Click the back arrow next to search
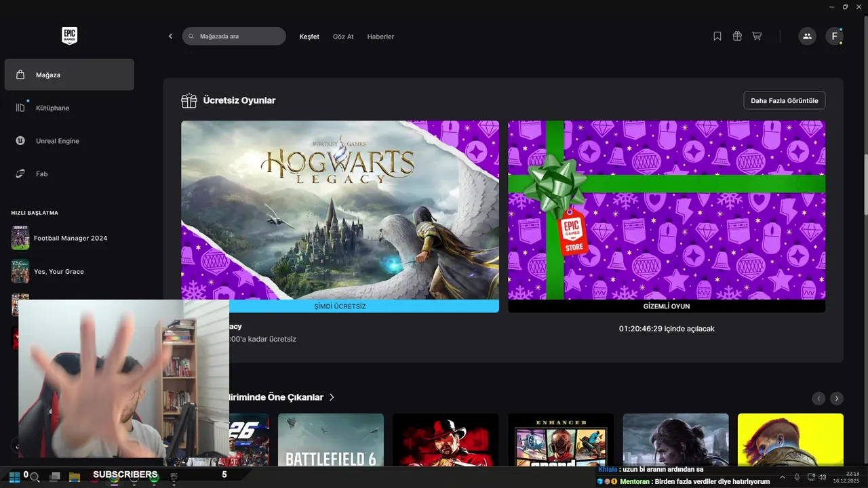Image resolution: width=868 pixels, height=488 pixels. point(170,37)
